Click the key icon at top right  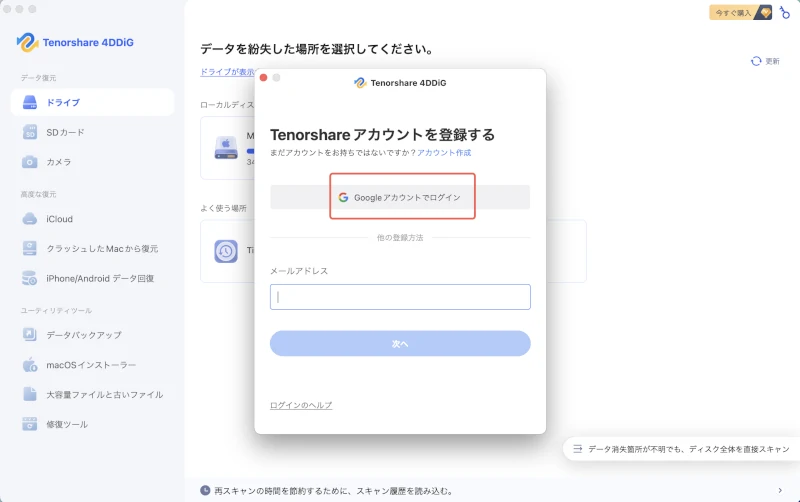coord(785,12)
